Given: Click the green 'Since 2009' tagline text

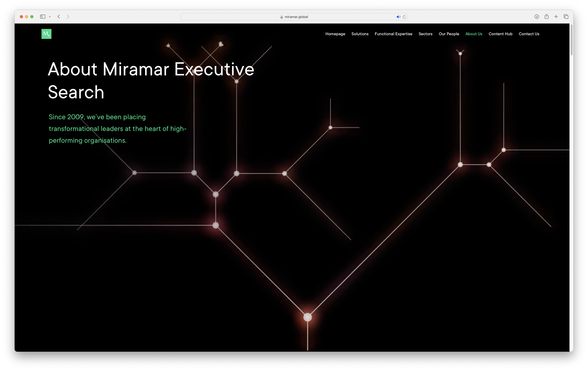Looking at the screenshot, I should coord(117,129).
